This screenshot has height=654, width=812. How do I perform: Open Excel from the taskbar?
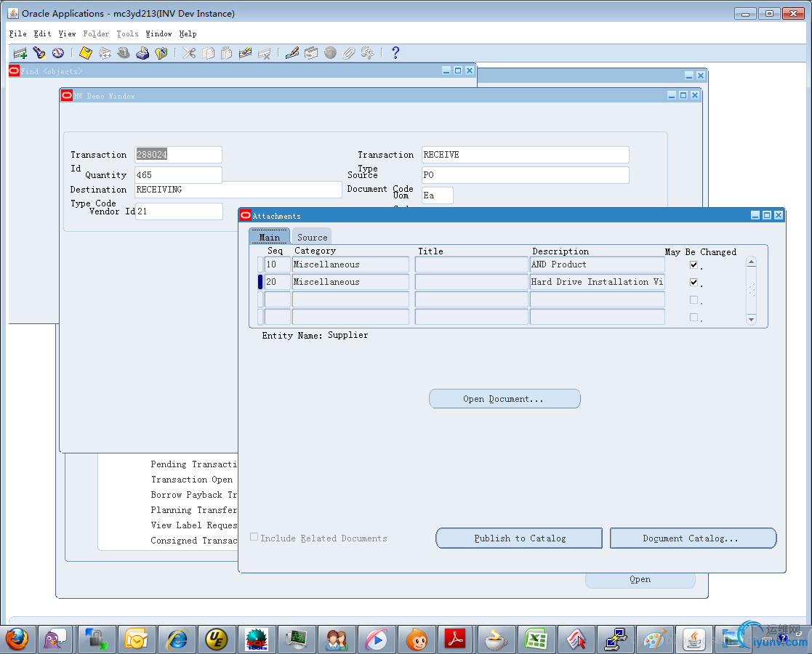click(536, 639)
